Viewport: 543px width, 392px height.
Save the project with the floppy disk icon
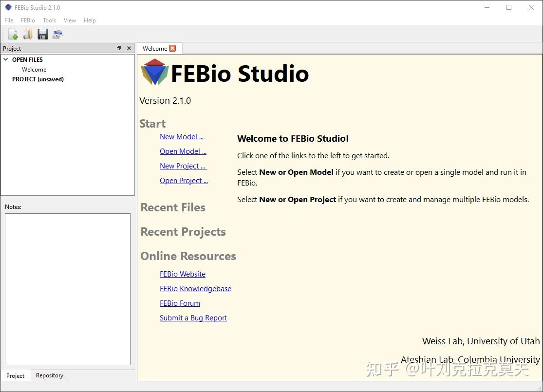pos(42,34)
